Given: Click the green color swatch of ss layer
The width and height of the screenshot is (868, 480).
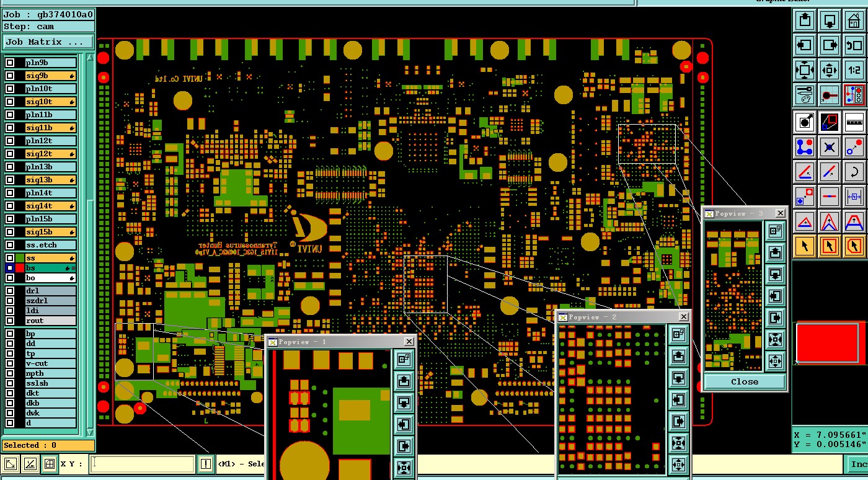Looking at the screenshot, I should pyautogui.click(x=20, y=258).
